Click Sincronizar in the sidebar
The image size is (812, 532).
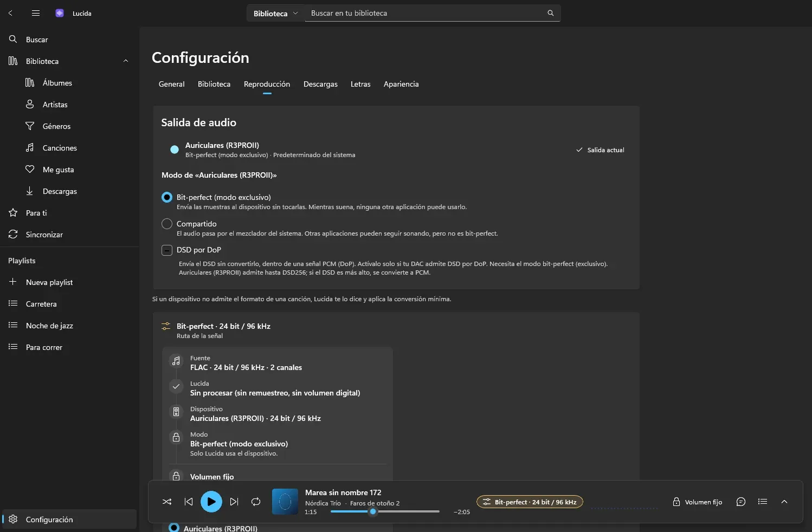[69, 235]
